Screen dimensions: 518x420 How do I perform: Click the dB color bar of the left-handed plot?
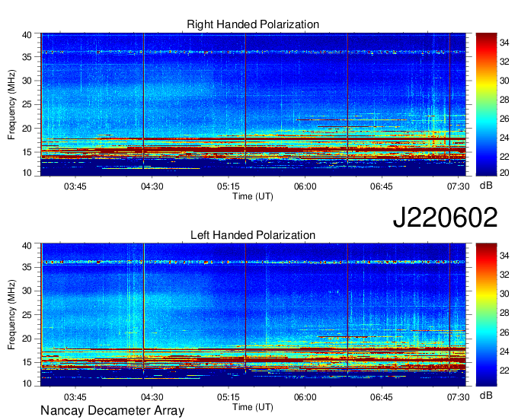pyautogui.click(x=486, y=315)
